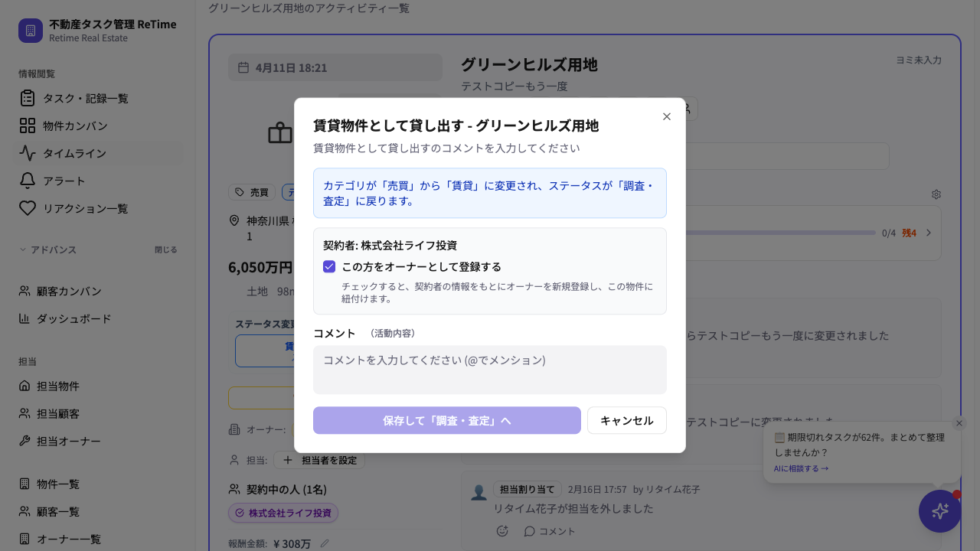
Task: Click the people icon for 顧客カンバン
Action: pyautogui.click(x=24, y=291)
